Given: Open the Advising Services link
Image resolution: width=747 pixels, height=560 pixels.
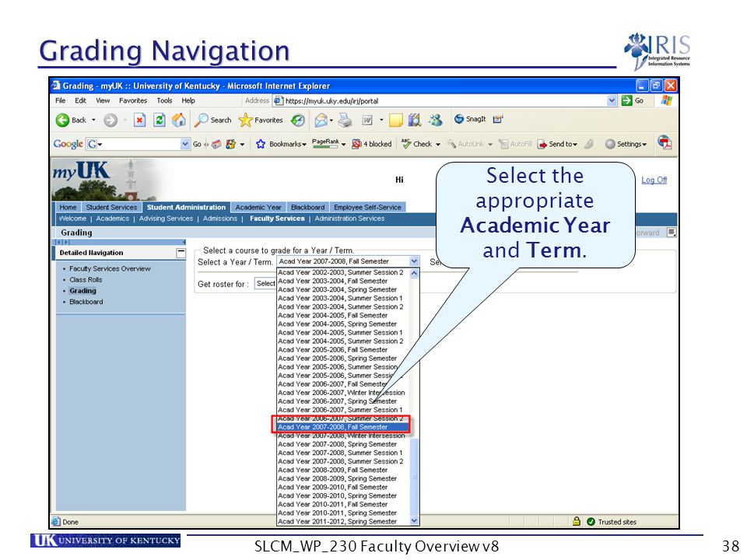Looking at the screenshot, I should pyautogui.click(x=166, y=218).
